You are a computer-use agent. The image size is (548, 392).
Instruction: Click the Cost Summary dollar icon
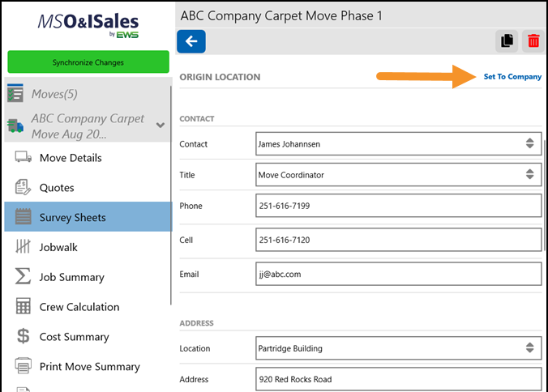coord(24,337)
